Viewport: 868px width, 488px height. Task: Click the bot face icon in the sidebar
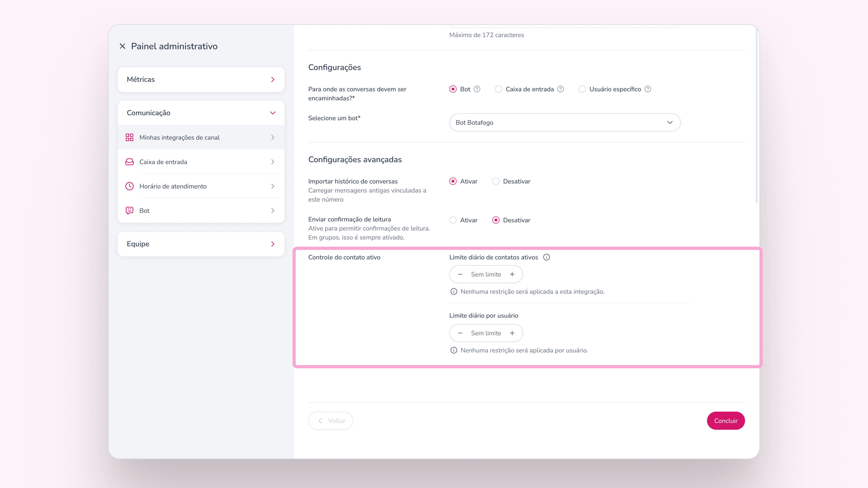point(129,211)
